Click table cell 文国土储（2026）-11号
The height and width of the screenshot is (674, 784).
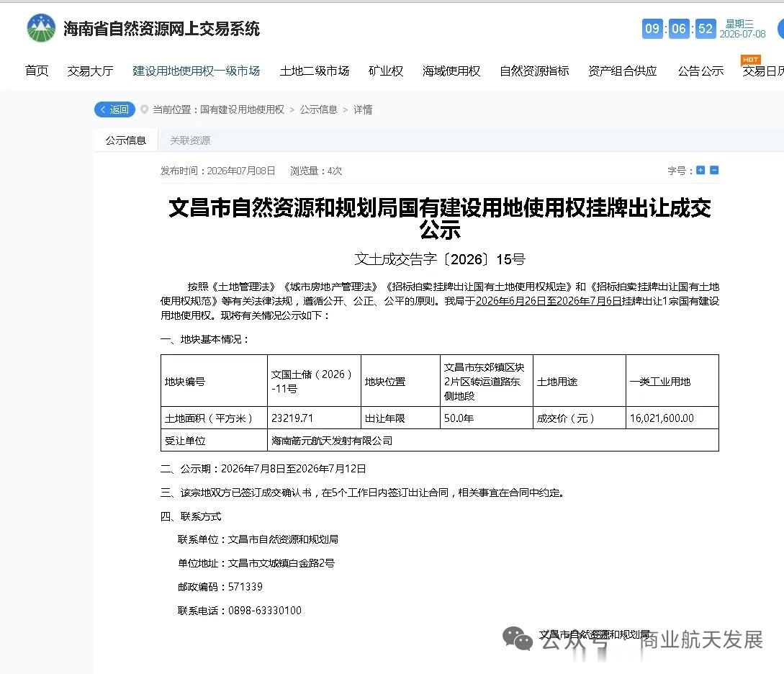(314, 381)
